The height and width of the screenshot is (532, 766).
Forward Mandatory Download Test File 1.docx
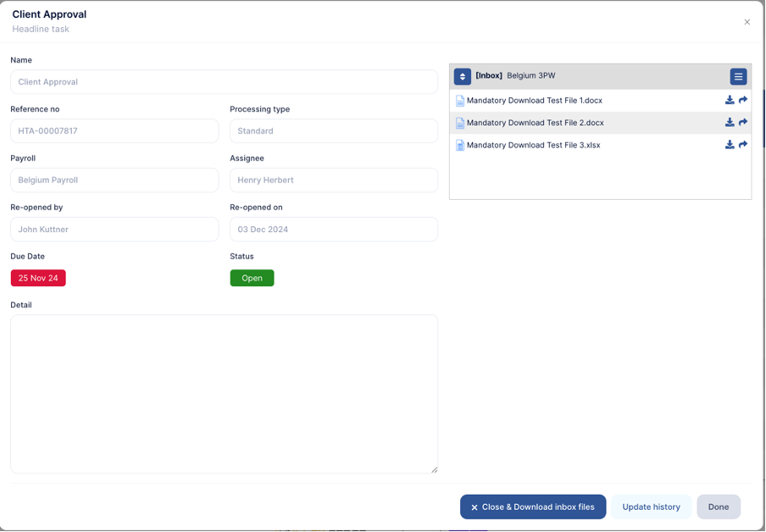point(743,100)
